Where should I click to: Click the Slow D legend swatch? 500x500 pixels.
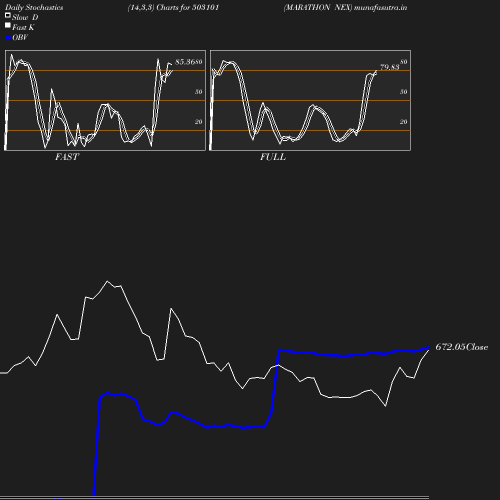[x=8, y=15]
